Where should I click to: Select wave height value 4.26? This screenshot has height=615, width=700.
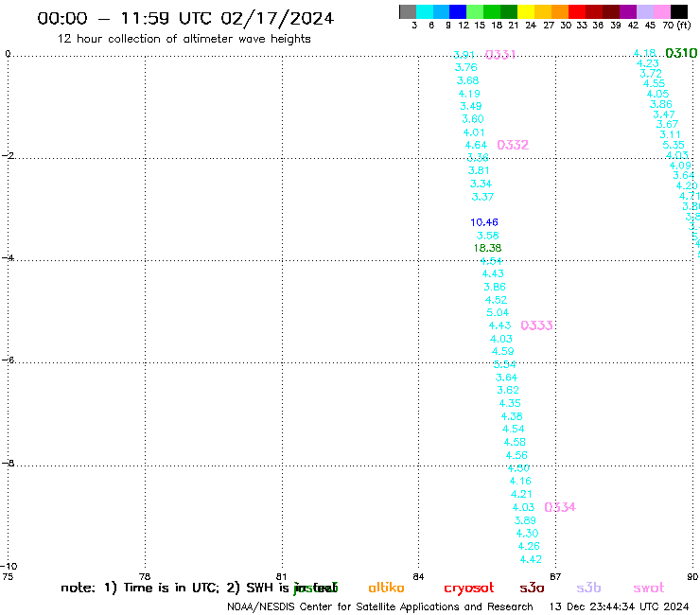pyautogui.click(x=529, y=546)
